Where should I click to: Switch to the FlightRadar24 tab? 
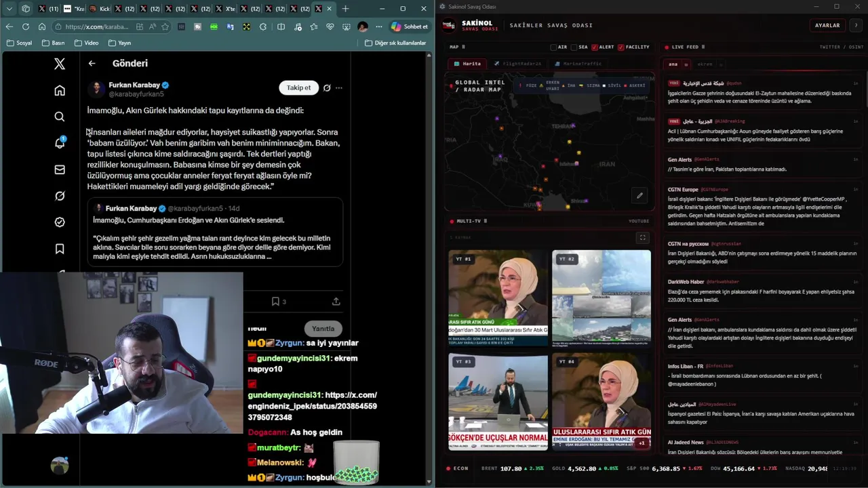518,64
